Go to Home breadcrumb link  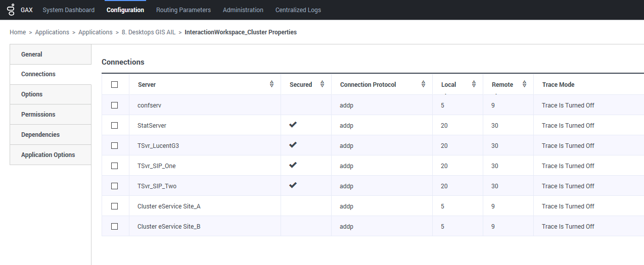click(18, 32)
